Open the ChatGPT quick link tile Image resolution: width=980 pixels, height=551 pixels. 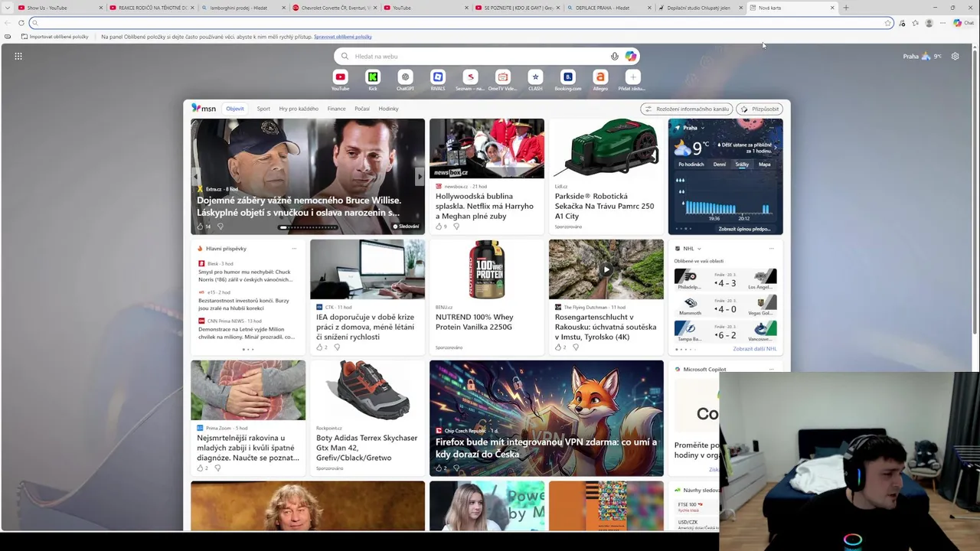(405, 80)
